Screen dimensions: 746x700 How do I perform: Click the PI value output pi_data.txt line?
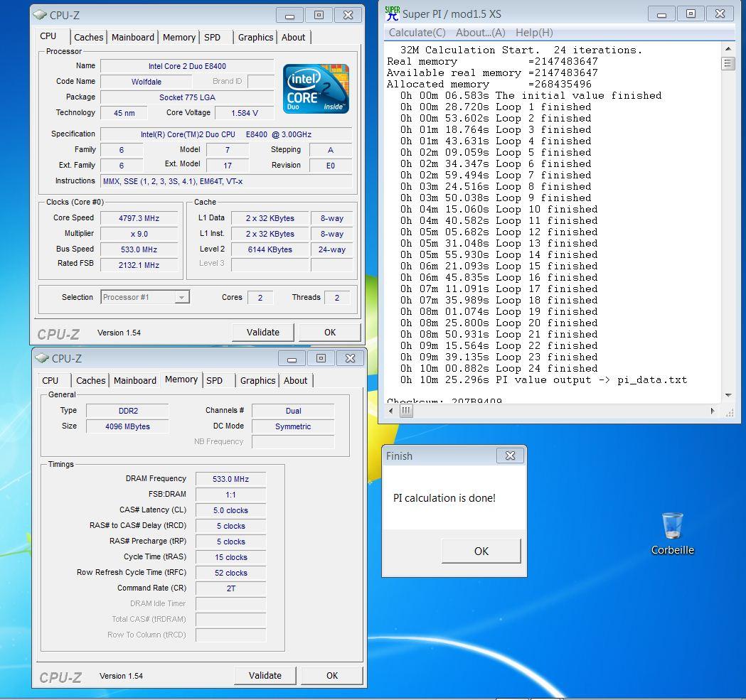click(x=543, y=380)
